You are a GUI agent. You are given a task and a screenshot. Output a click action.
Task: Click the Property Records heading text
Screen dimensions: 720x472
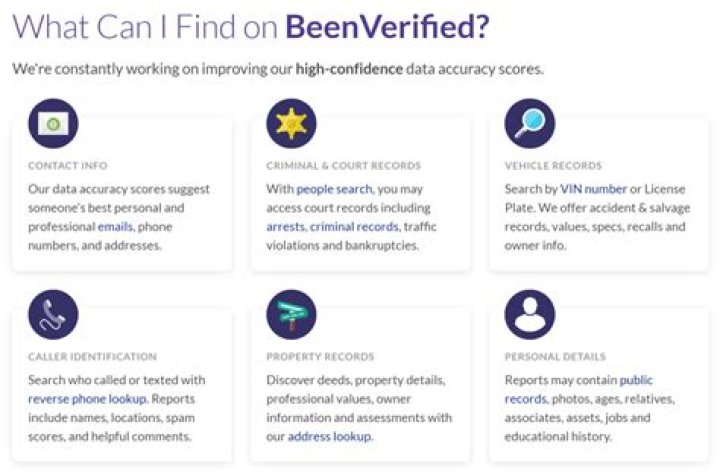(x=320, y=356)
